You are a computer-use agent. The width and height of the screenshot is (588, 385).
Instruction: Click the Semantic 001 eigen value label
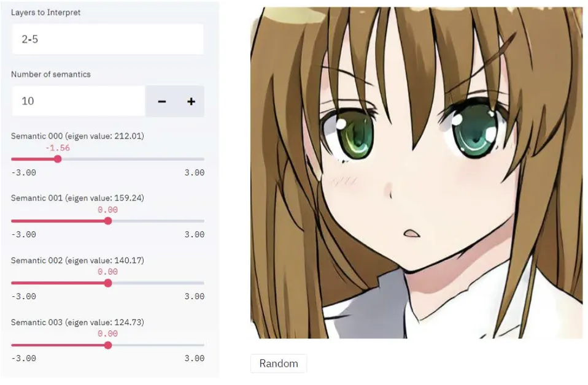tap(77, 198)
